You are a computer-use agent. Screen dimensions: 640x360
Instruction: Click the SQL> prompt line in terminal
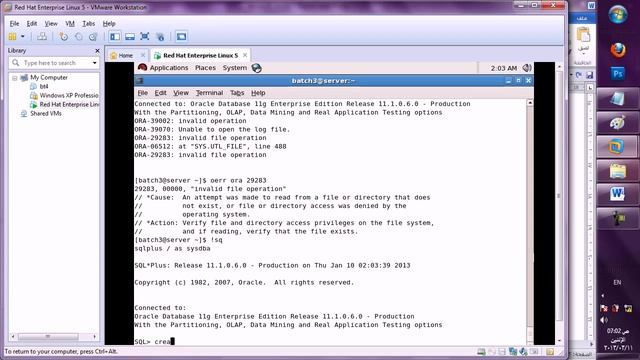click(x=154, y=342)
